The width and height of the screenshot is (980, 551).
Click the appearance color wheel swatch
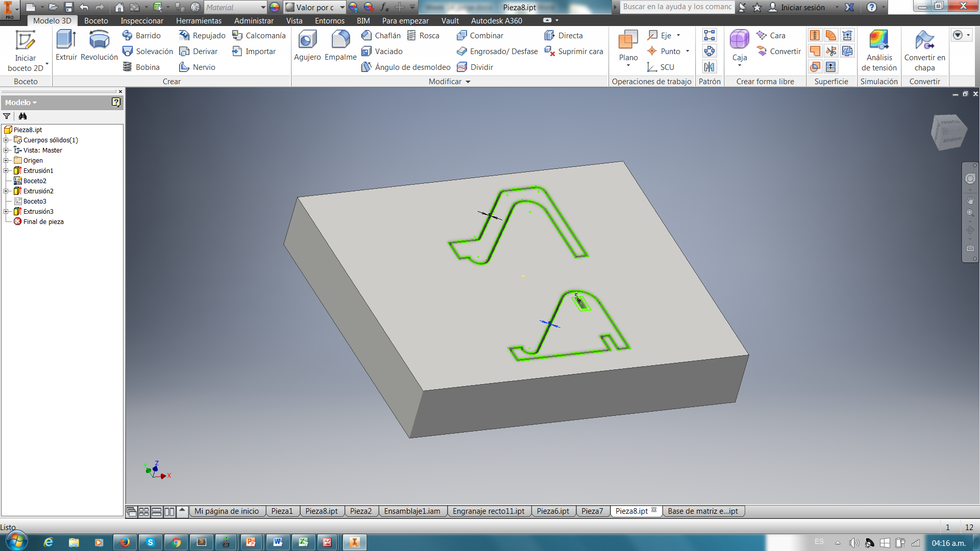click(x=275, y=7)
